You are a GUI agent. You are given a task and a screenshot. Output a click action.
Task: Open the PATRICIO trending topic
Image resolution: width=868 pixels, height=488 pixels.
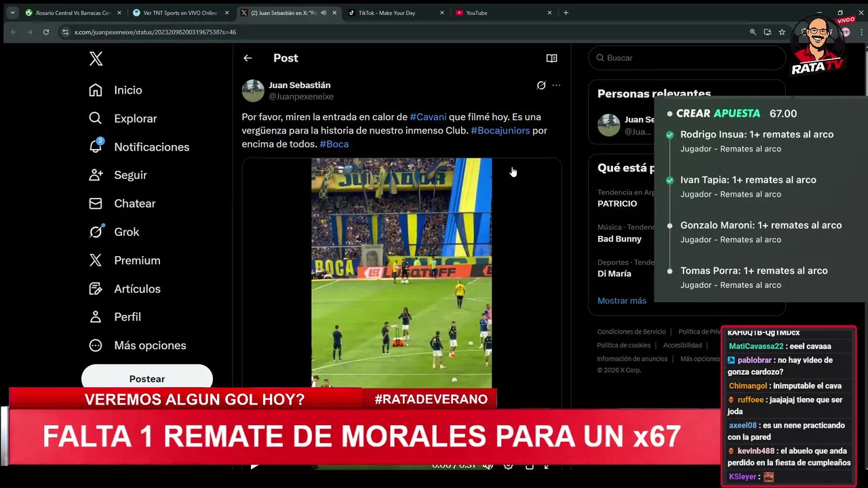pos(617,203)
